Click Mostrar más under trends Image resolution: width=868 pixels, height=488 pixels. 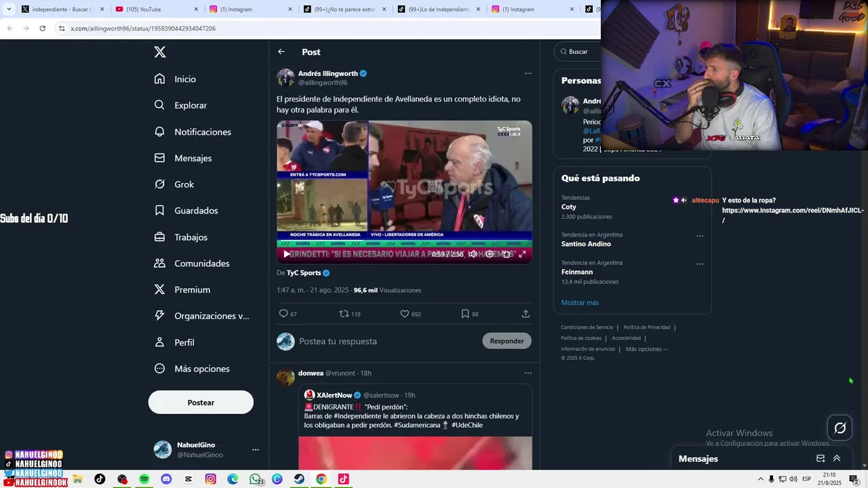(580, 302)
